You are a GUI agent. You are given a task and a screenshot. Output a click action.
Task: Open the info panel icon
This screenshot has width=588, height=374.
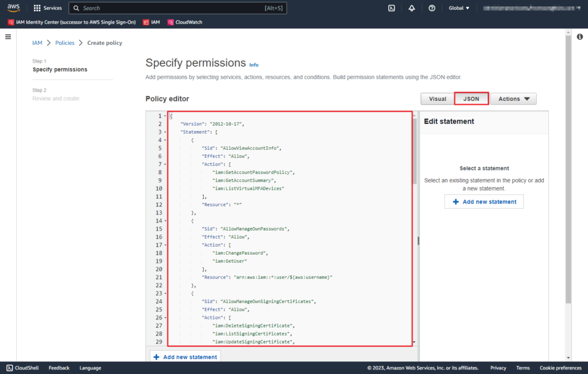point(580,37)
